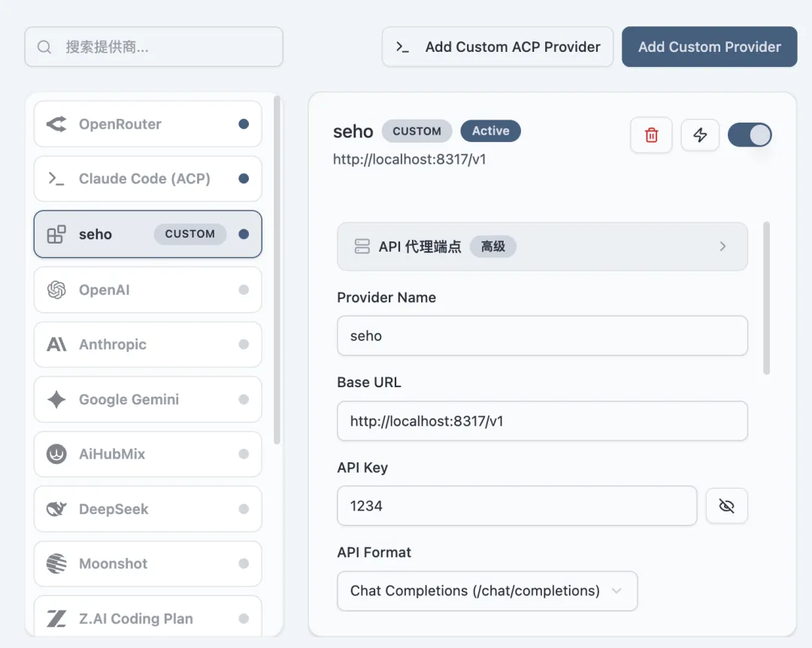Viewport: 812px width, 648px height.
Task: Expand the API 代理端点 section
Action: pyautogui.click(x=542, y=247)
